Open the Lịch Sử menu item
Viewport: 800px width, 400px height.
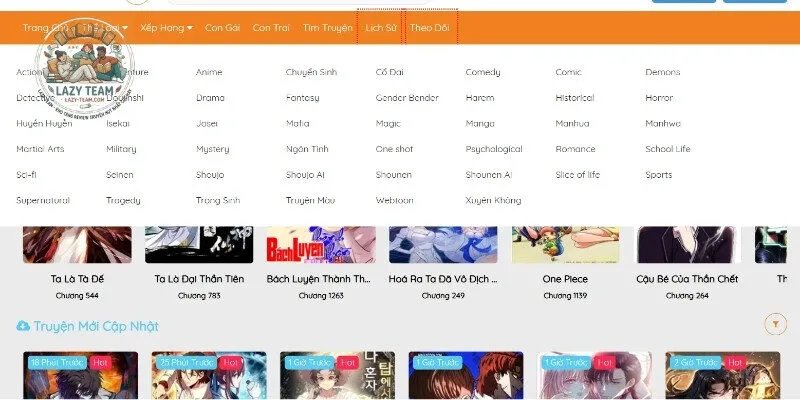(381, 28)
